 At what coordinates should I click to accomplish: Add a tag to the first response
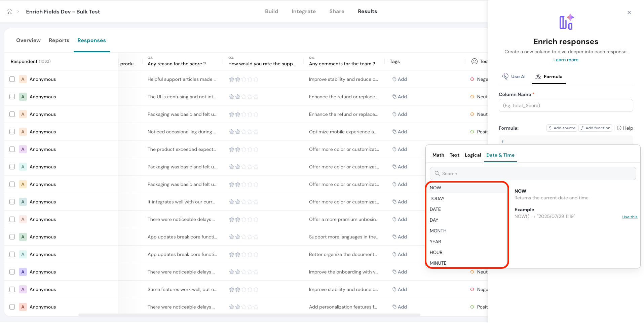[x=400, y=79]
